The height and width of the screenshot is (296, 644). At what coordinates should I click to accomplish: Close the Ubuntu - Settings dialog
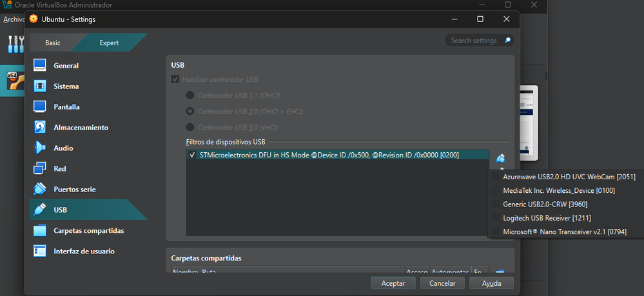tap(507, 19)
